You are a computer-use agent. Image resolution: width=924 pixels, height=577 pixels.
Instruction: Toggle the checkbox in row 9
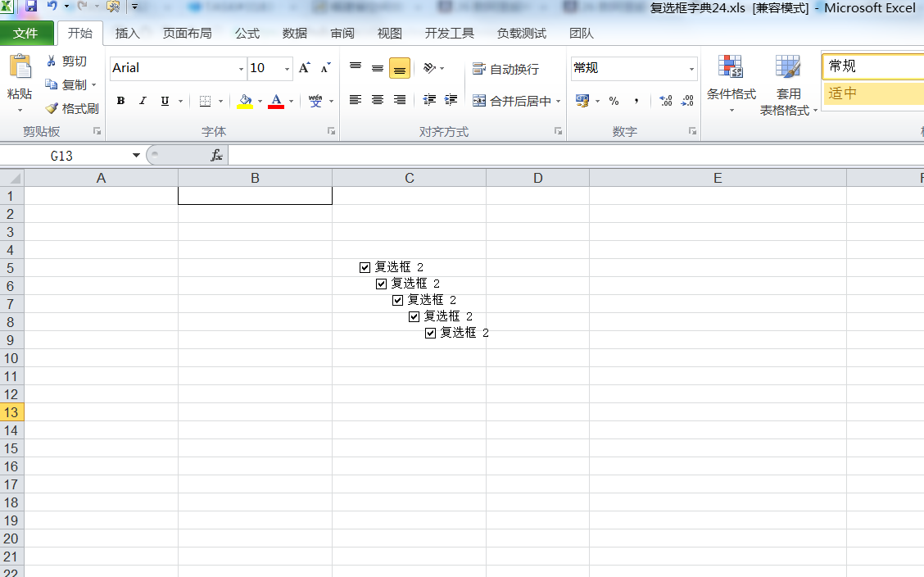(431, 334)
